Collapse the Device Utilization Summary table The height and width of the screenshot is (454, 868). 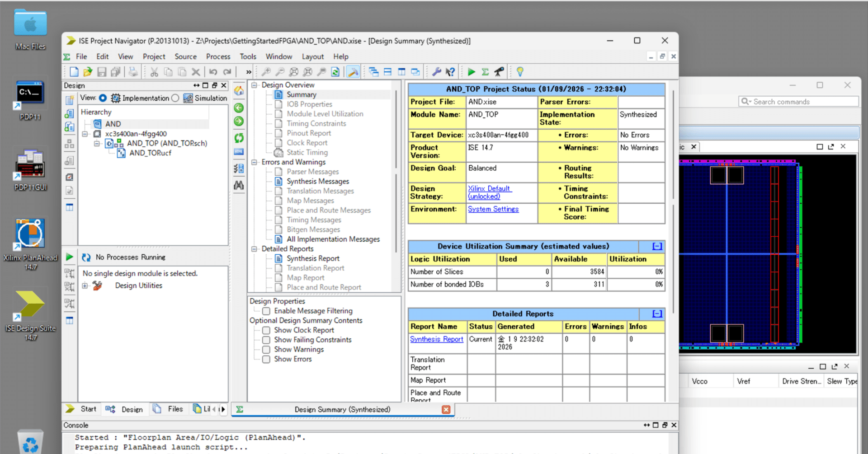point(657,246)
